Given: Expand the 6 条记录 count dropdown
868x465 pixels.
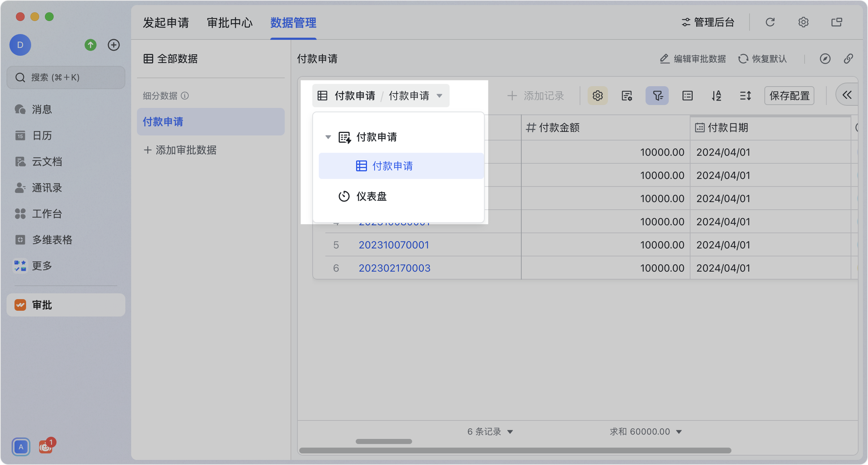Looking at the screenshot, I should tap(490, 432).
